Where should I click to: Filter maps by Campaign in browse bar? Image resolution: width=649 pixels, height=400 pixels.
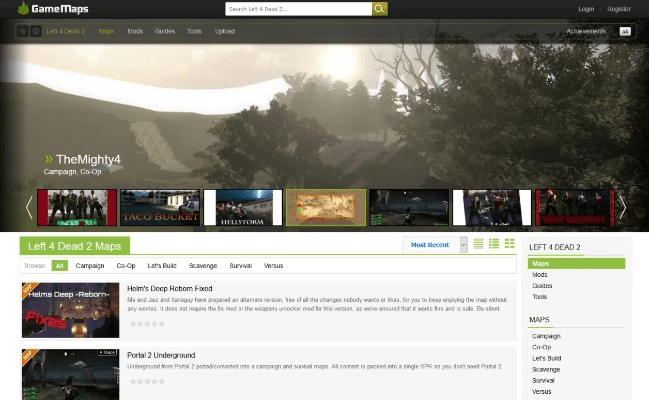pos(90,266)
